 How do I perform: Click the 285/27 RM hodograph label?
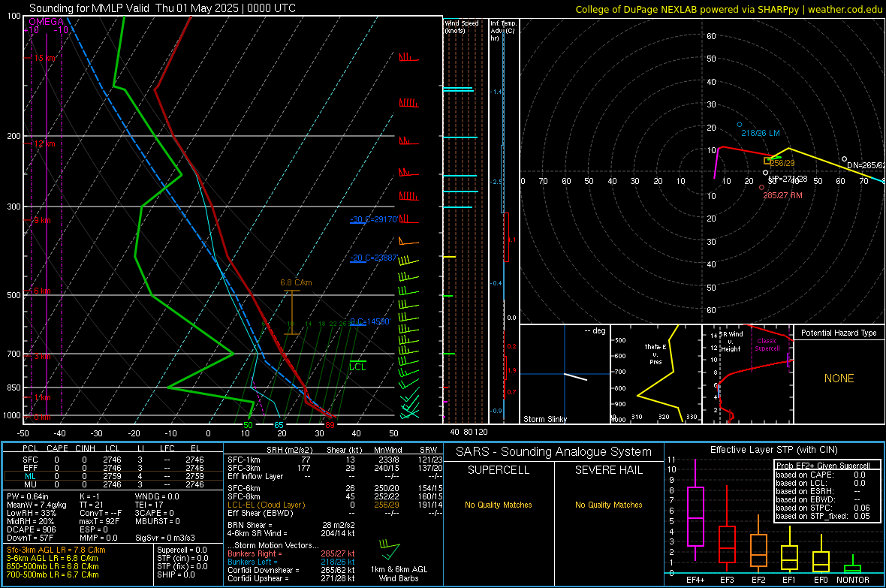click(x=782, y=195)
